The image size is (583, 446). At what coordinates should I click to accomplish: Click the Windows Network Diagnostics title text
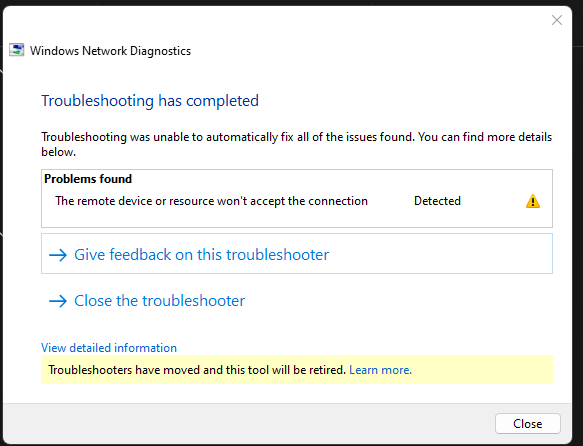110,51
